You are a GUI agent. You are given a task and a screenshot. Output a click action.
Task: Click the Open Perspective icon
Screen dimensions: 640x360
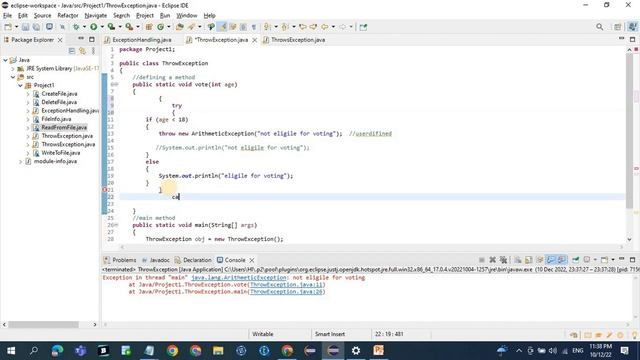pos(617,27)
